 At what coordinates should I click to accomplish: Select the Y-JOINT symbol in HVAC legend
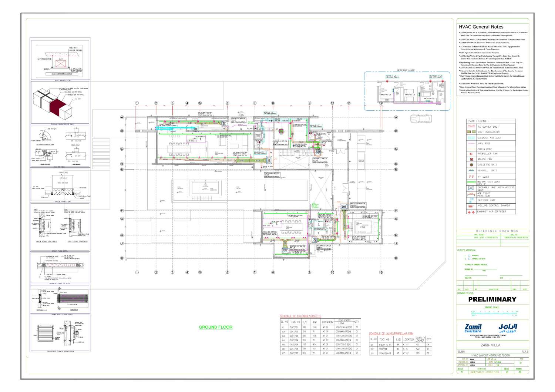point(471,176)
